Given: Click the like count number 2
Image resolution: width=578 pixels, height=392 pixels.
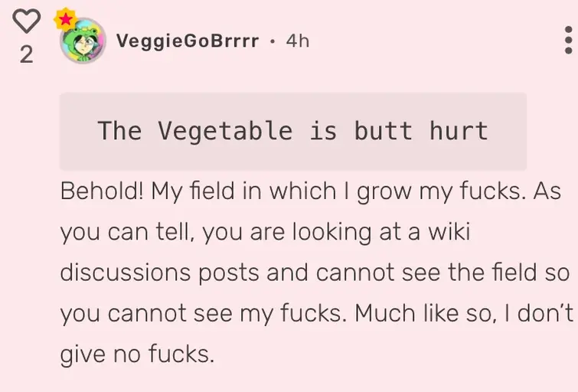Looking at the screenshot, I should click(x=26, y=54).
